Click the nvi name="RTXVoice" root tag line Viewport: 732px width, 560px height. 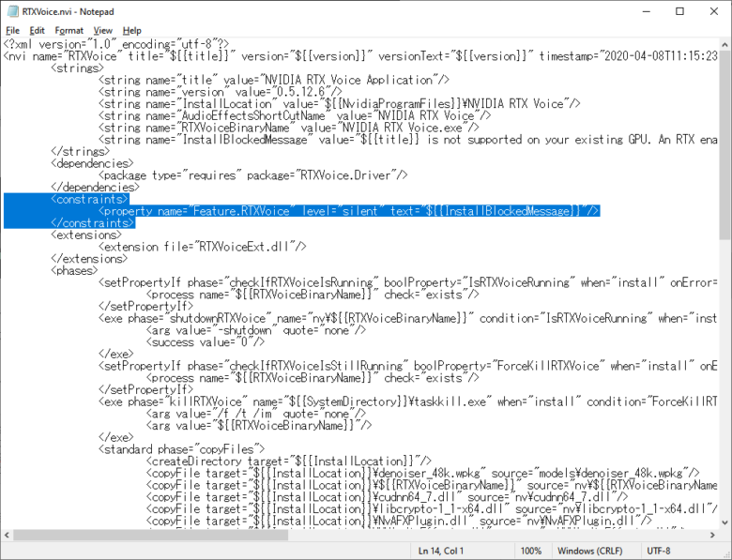360,56
